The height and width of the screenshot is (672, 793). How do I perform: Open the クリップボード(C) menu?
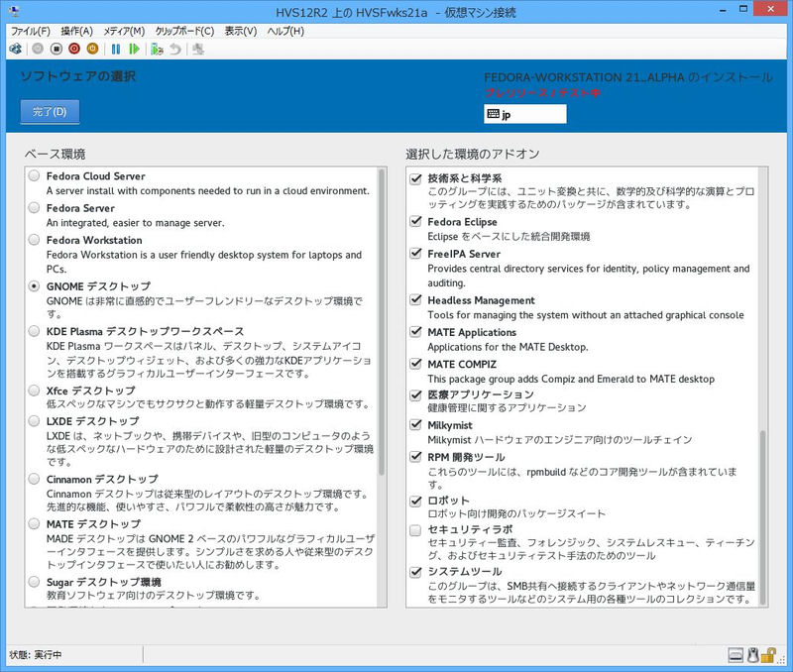click(x=184, y=32)
